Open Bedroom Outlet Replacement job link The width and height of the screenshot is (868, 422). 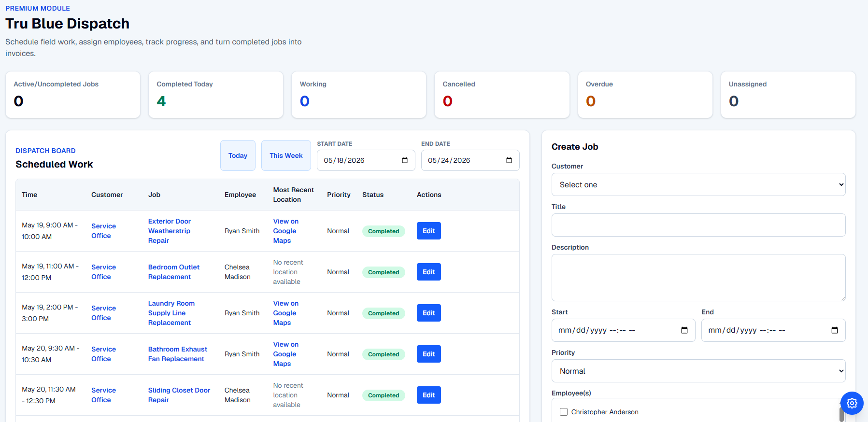click(174, 272)
